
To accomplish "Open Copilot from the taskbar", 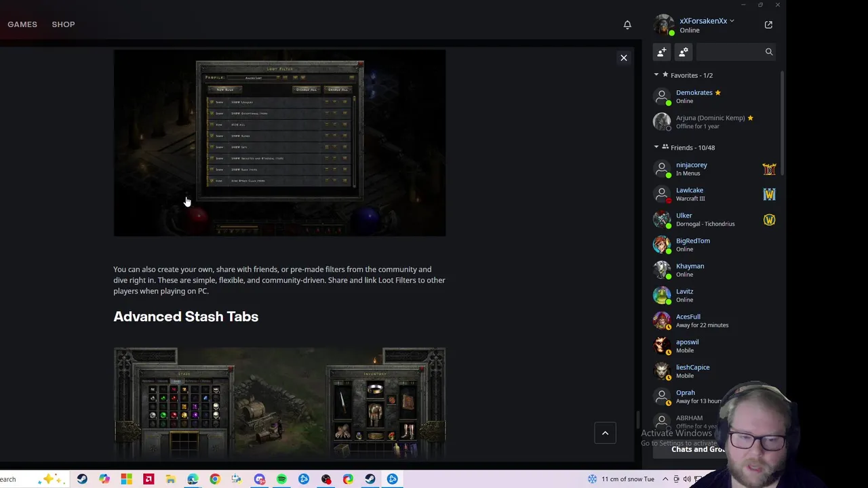I will pos(104,479).
